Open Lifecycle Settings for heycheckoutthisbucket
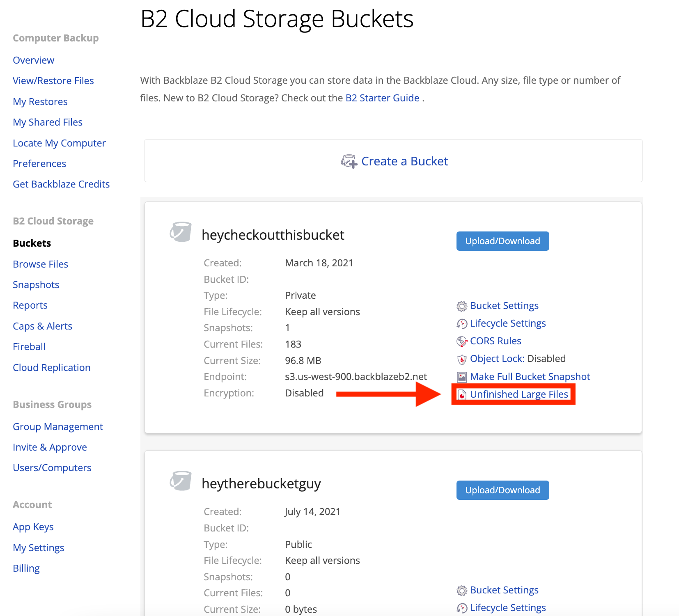This screenshot has width=679, height=616. click(508, 323)
